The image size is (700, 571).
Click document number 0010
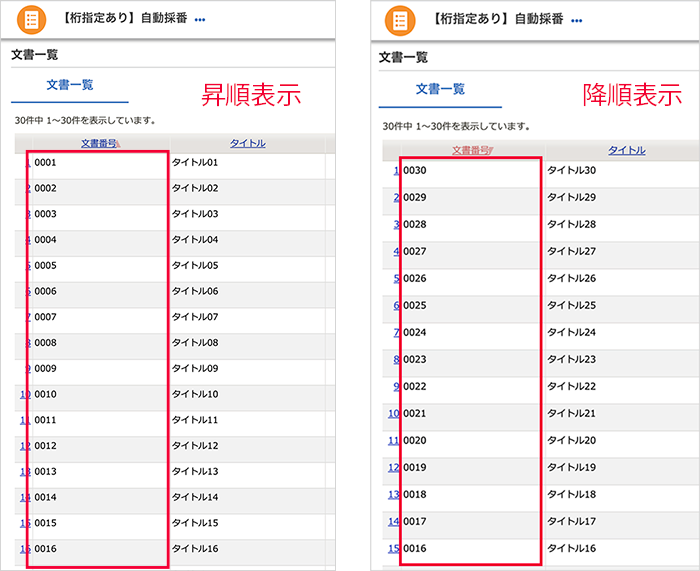[46, 394]
